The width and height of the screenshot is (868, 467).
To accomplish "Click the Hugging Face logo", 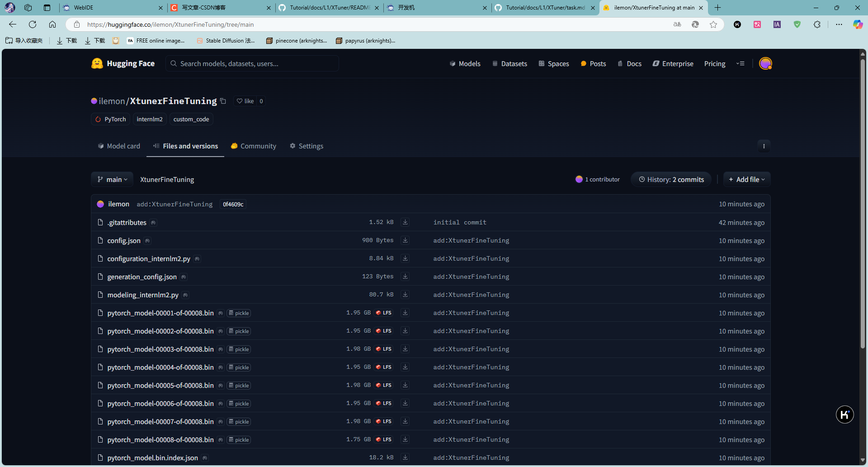I will (123, 63).
